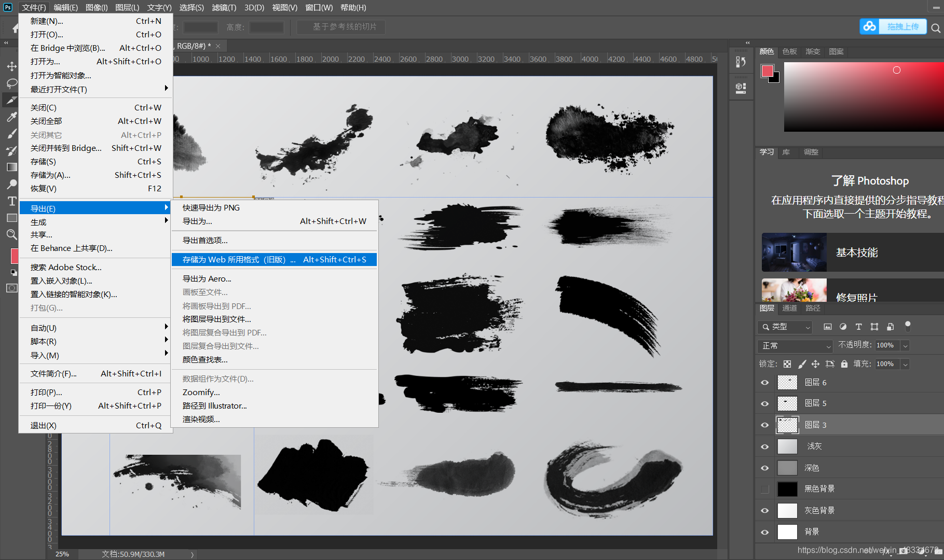Screen dimensions: 944x560
Task: Click the opacity 100% input field
Action: click(x=887, y=345)
